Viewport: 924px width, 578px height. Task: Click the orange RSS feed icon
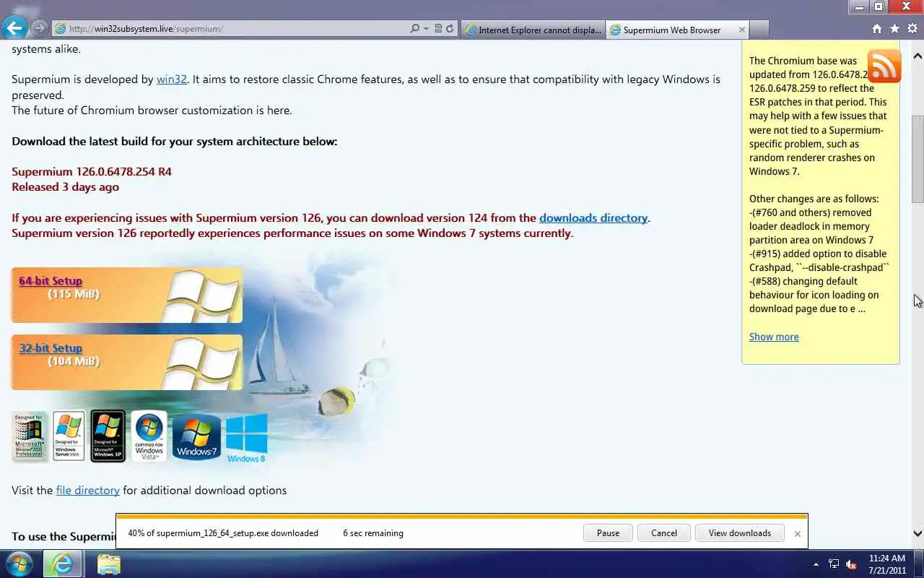point(884,66)
